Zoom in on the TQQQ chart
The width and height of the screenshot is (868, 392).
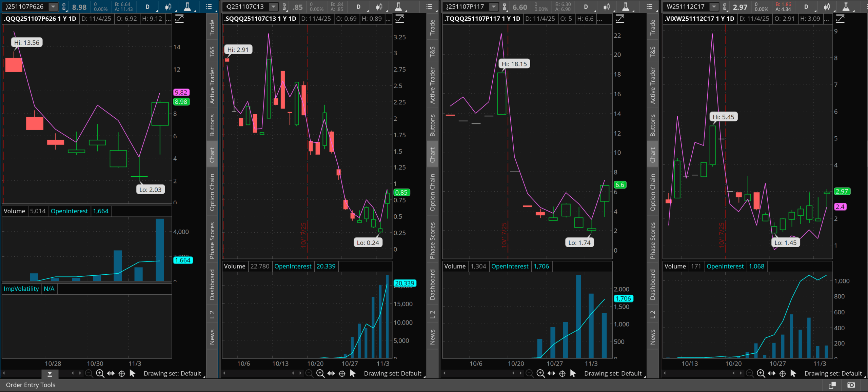540,373
